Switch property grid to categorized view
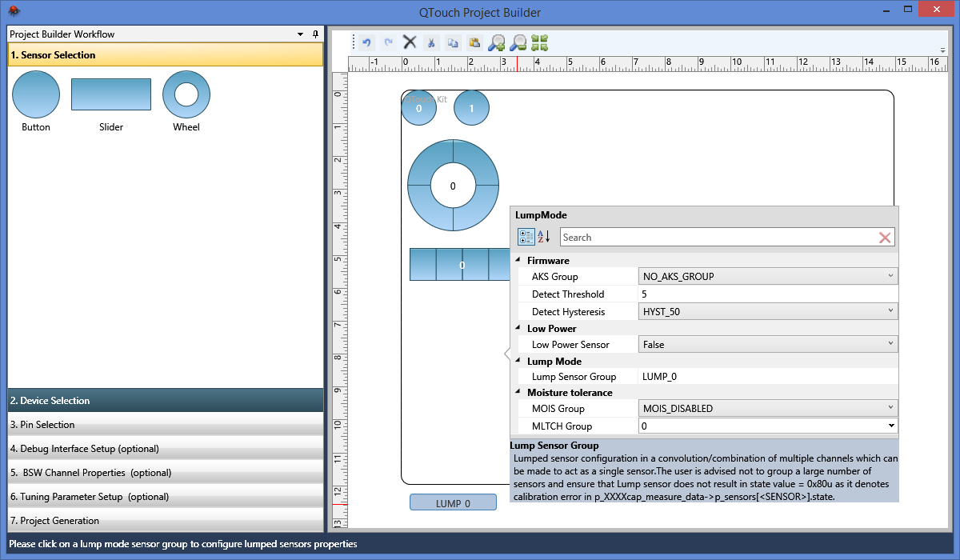 pos(526,237)
